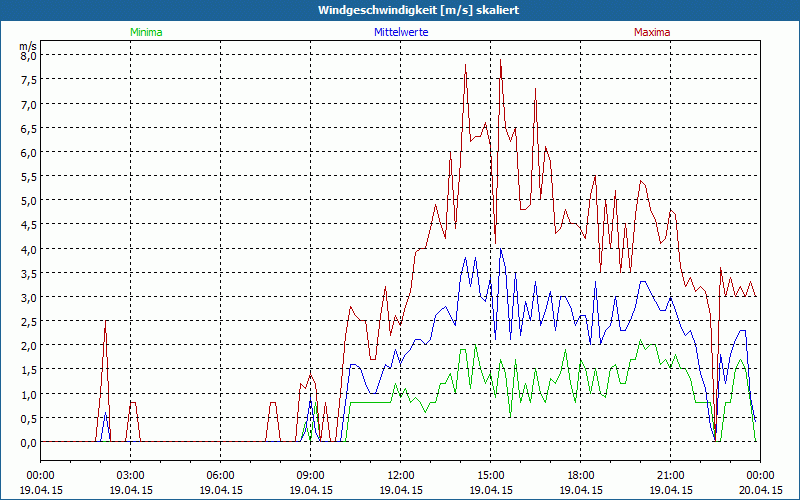This screenshot has height=500, width=800.
Task: Click the leftmost "00:00" time axis label
Action: pyautogui.click(x=40, y=475)
